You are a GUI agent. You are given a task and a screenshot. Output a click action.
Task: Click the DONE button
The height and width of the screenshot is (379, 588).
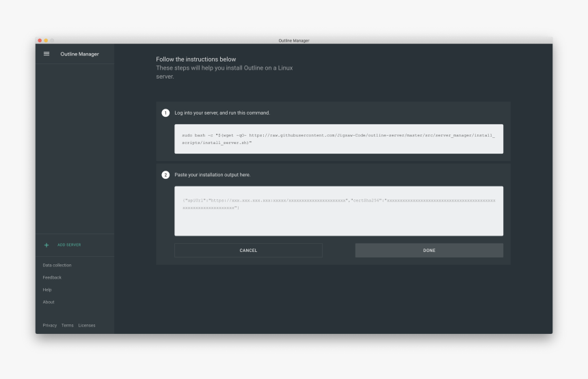[x=429, y=251]
